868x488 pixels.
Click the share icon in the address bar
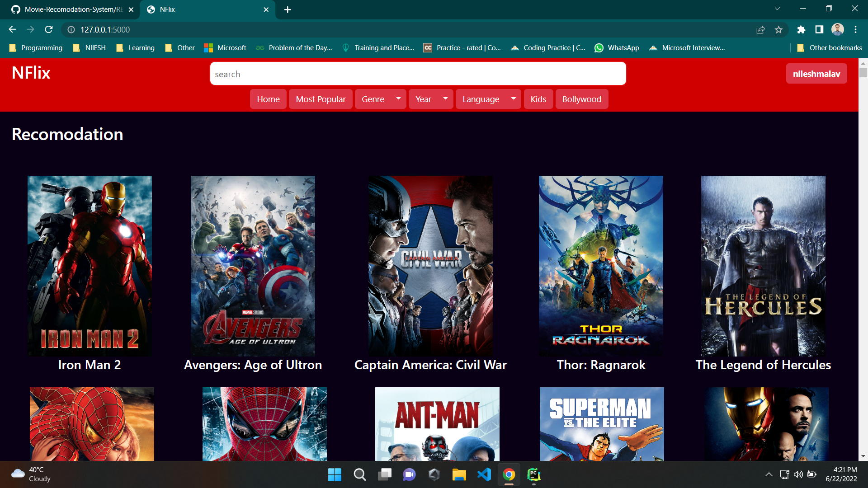point(761,29)
